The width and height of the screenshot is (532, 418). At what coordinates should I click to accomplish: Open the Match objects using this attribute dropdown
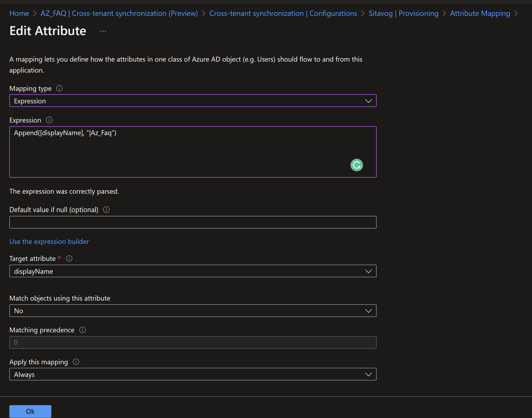(193, 311)
